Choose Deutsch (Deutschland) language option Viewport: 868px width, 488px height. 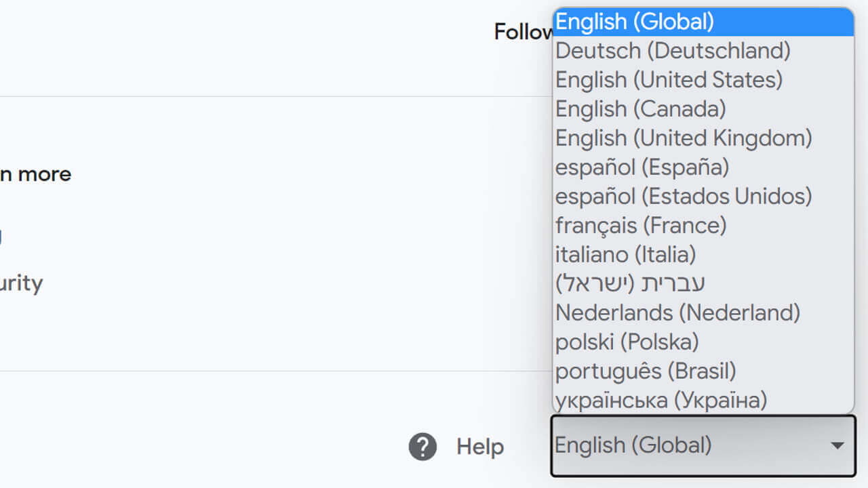click(x=673, y=51)
